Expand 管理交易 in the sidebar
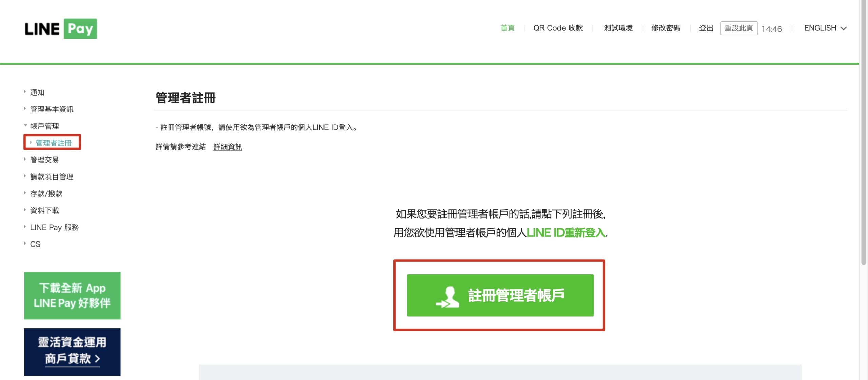This screenshot has width=868, height=380. click(x=44, y=160)
